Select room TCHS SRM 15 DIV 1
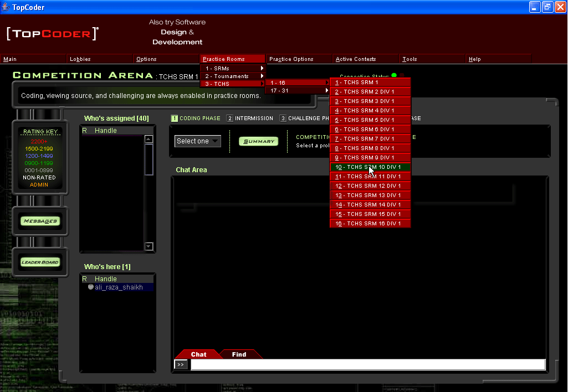Viewport: 568px width, 392px height. click(370, 214)
